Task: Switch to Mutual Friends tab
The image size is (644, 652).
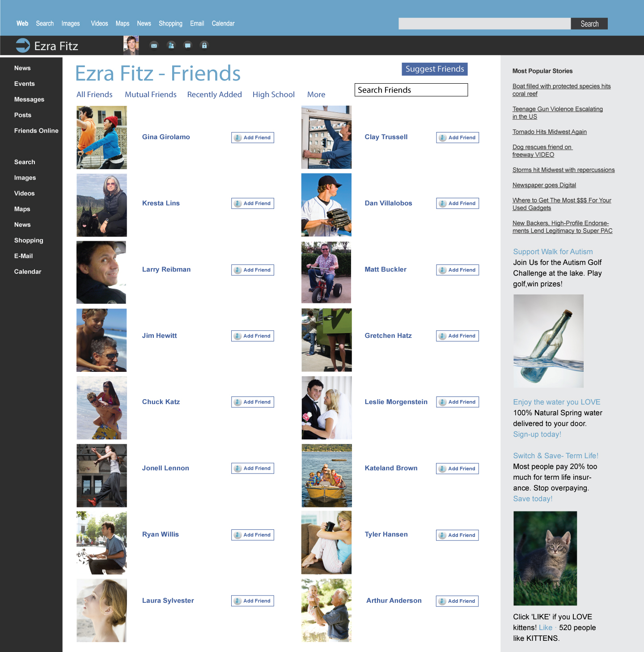Action: point(151,94)
